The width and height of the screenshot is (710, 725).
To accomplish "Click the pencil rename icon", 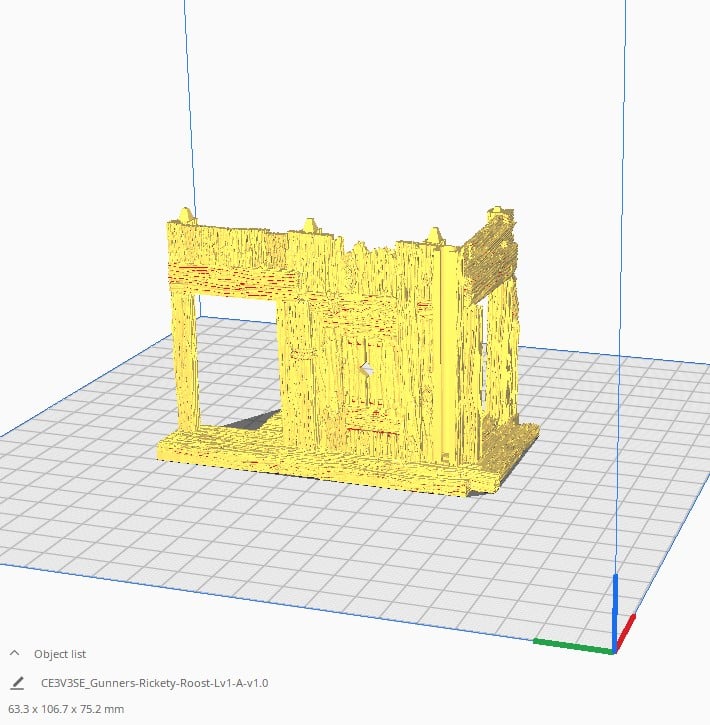I will pos(17,683).
